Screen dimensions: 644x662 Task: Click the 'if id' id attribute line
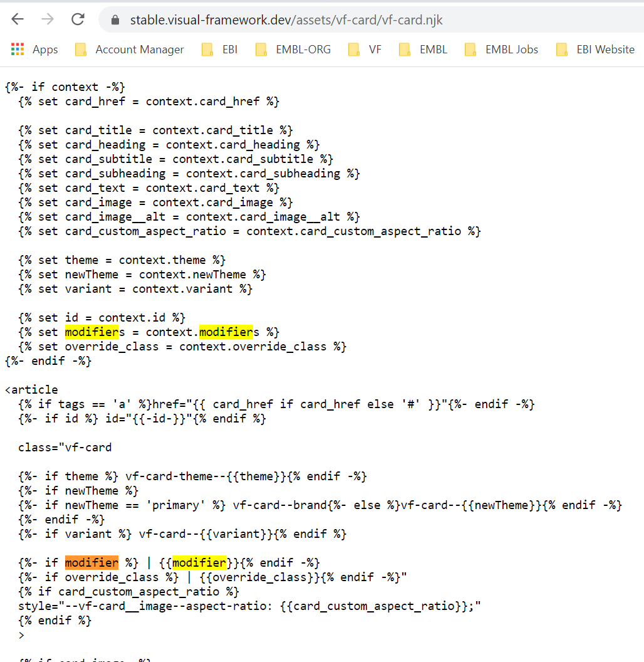[x=142, y=419]
